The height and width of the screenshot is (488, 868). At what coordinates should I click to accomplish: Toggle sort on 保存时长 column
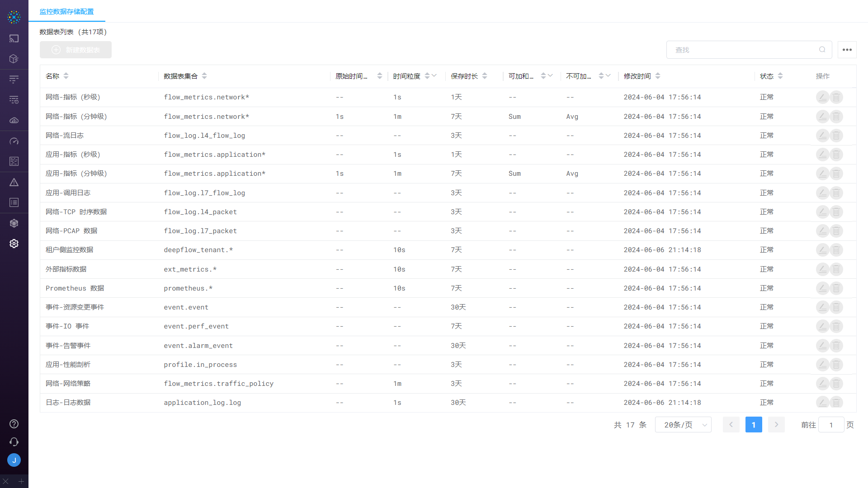(x=485, y=76)
